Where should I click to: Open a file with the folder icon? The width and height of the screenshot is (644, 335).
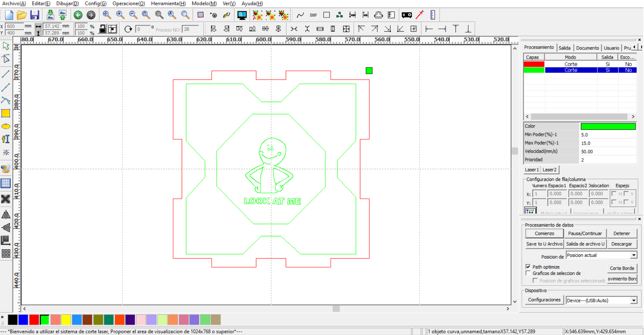pos(21,15)
